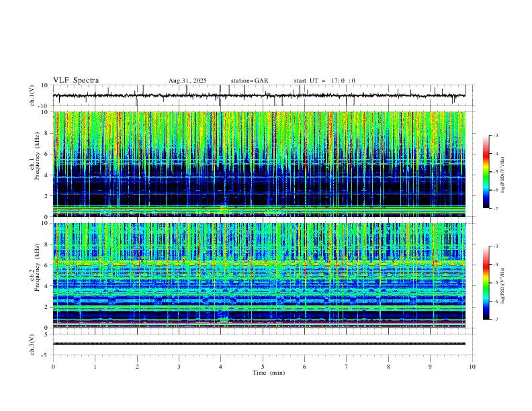The width and height of the screenshot is (532, 411).
Task: Click the time axis tick label '0'
Action: (x=53, y=367)
